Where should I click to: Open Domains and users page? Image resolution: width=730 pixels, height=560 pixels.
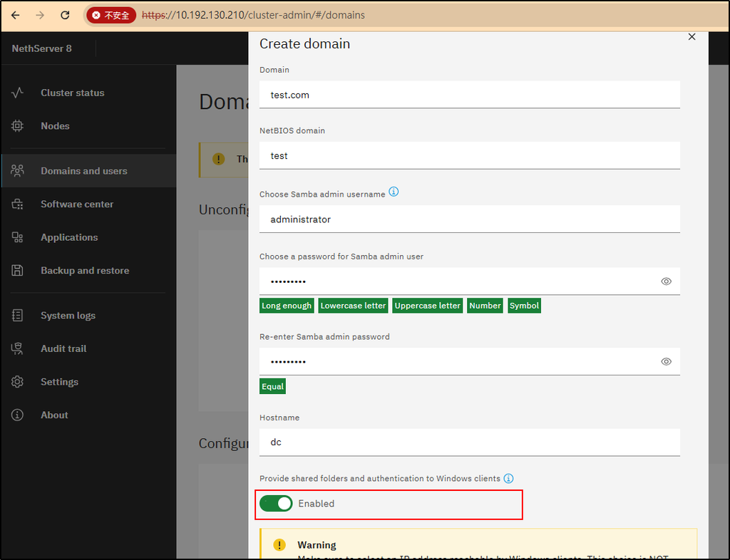(x=88, y=171)
